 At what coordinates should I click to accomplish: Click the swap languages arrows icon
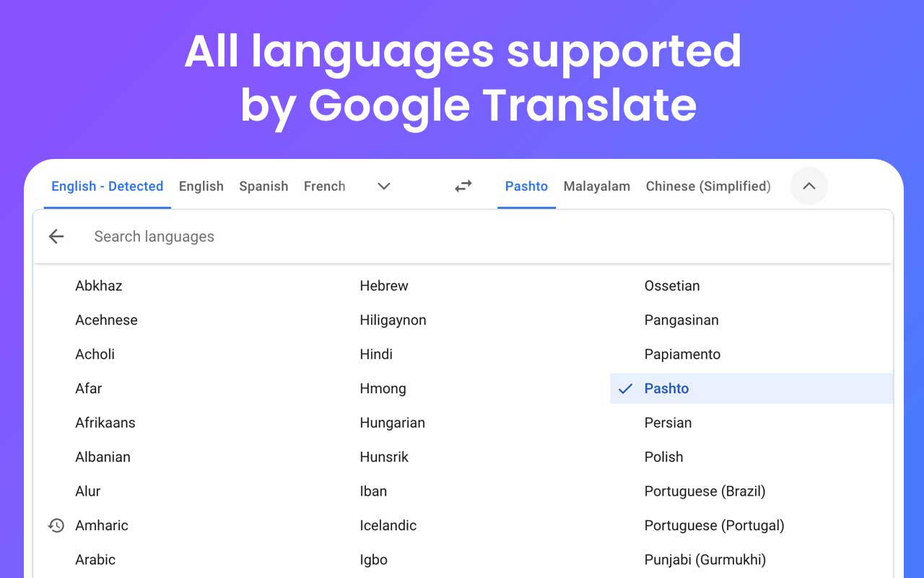click(463, 186)
